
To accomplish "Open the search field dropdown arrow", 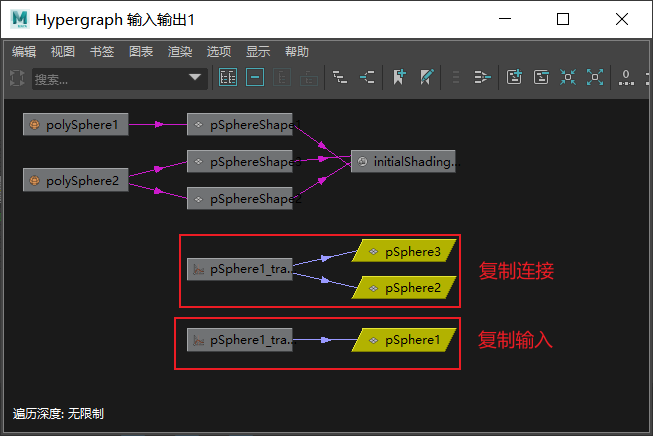I will (195, 78).
